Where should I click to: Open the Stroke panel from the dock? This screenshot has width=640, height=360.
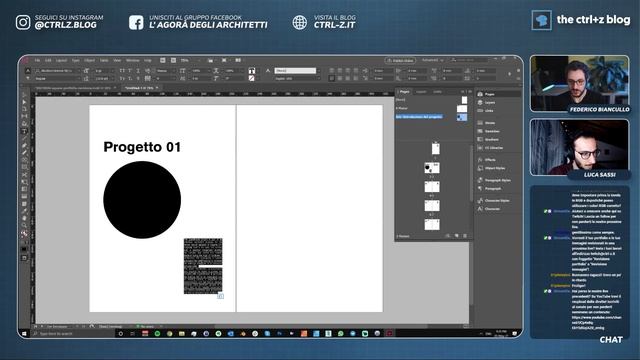(x=487, y=123)
